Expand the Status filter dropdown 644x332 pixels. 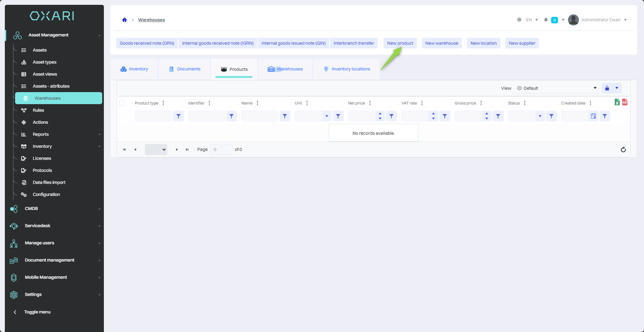click(540, 116)
